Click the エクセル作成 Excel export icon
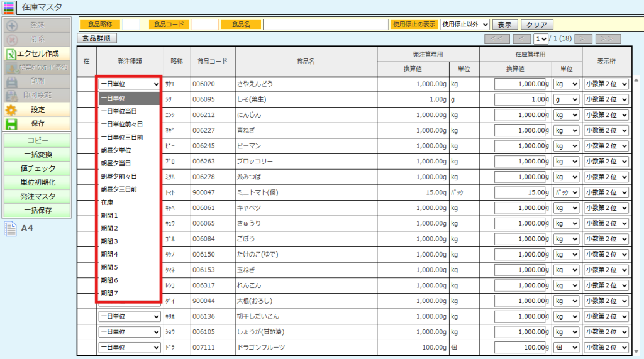The height and width of the screenshot is (359, 644). click(11, 54)
